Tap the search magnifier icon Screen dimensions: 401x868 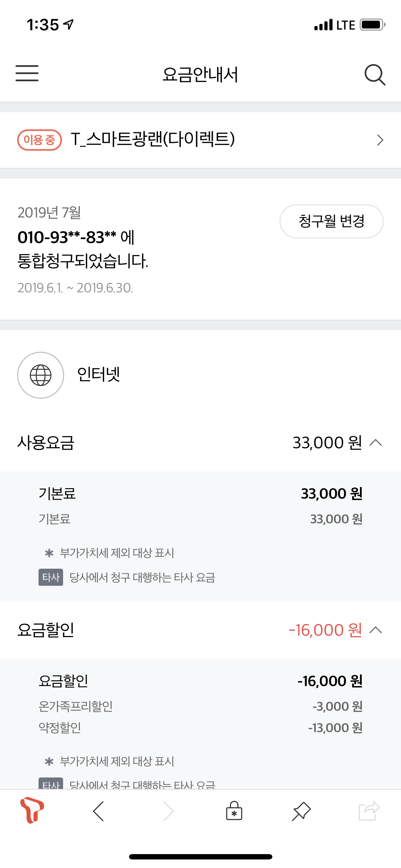click(x=375, y=74)
